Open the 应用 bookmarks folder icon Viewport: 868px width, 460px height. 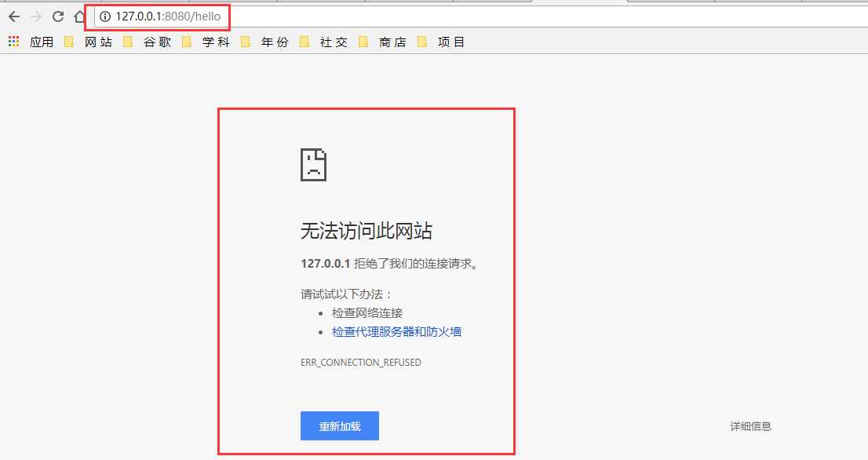tap(42, 42)
